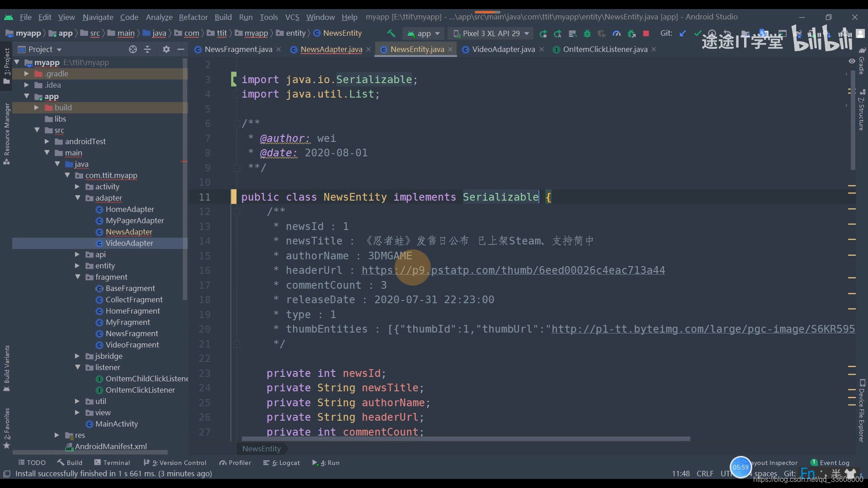The image size is (868, 488).
Task: Open the Navigate menu
Action: click(x=98, y=17)
